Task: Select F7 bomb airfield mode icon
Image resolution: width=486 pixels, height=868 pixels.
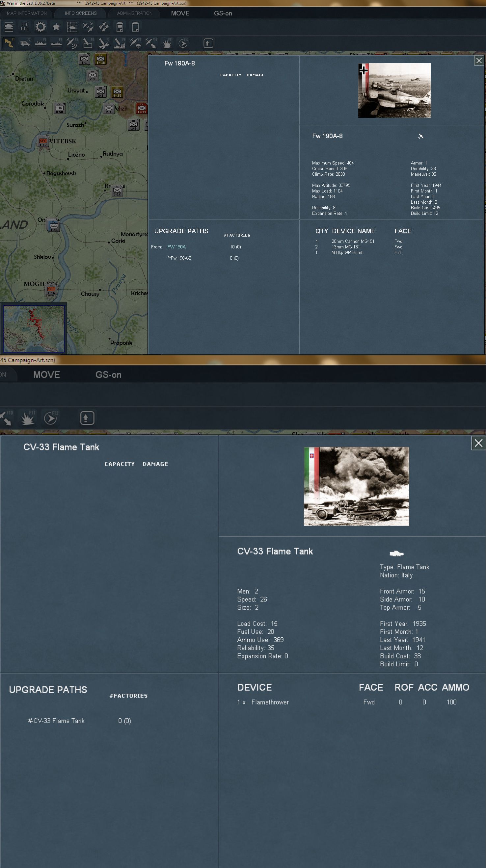Action: click(x=104, y=43)
